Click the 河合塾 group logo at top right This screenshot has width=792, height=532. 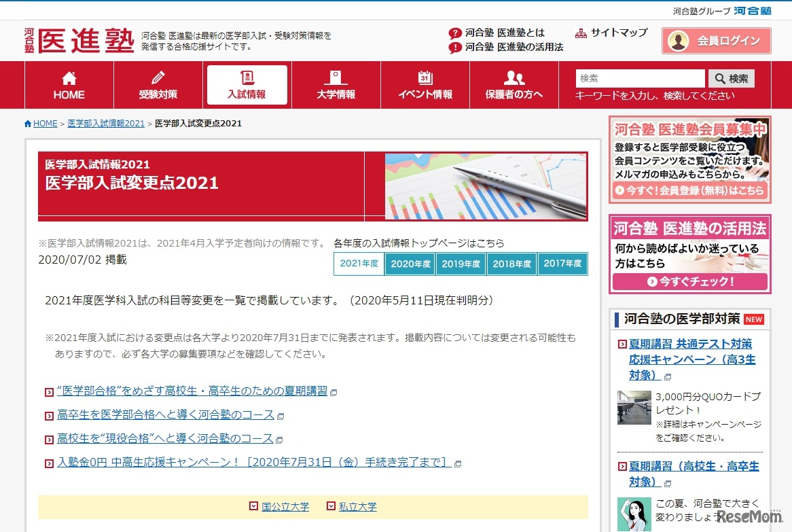tap(753, 11)
